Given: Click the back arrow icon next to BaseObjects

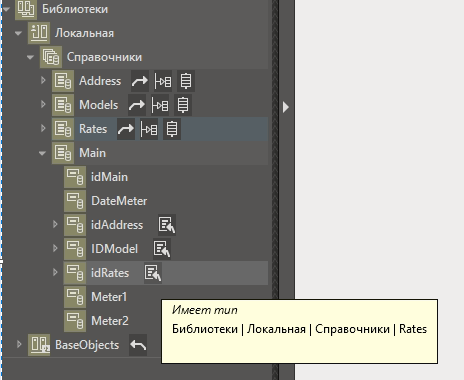Looking at the screenshot, I should coord(138,345).
